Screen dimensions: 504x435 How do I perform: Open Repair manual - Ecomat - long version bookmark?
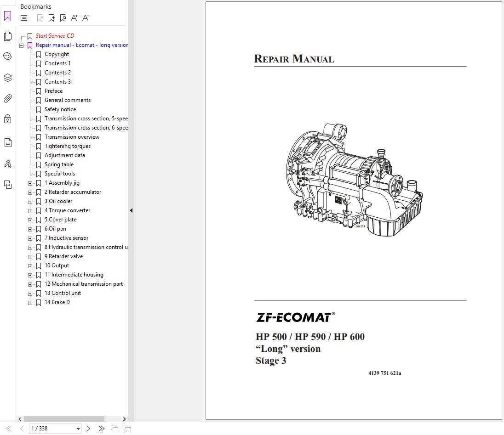82,45
